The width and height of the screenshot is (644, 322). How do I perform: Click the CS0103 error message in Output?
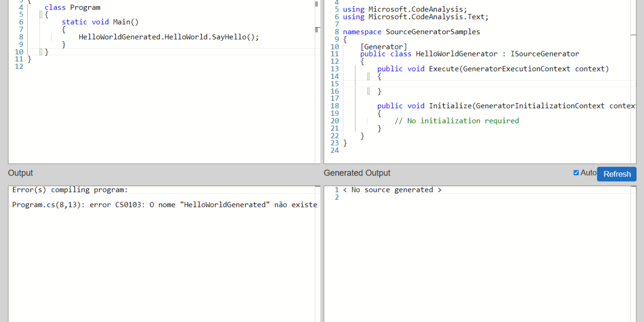point(164,205)
